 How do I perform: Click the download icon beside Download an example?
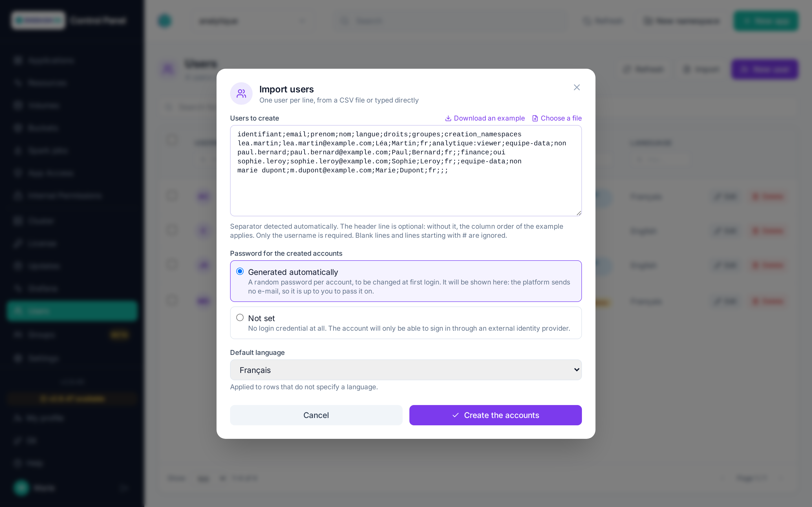(448, 118)
